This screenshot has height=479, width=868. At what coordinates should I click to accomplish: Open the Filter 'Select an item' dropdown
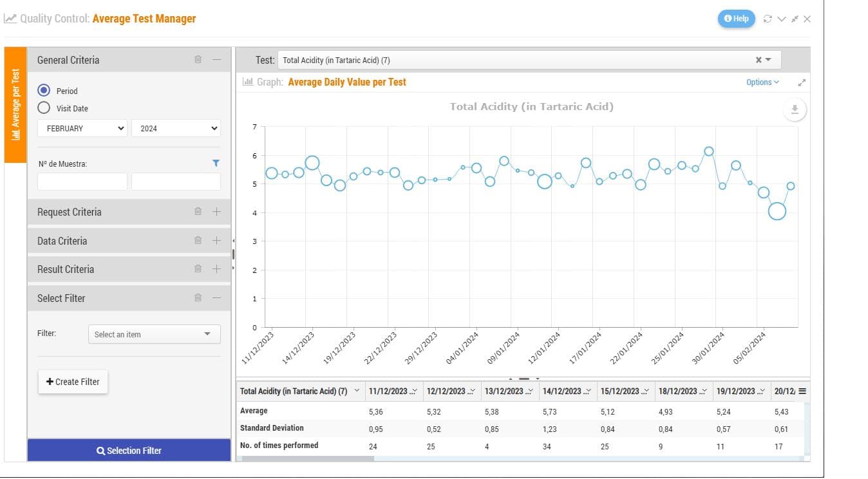coord(154,334)
